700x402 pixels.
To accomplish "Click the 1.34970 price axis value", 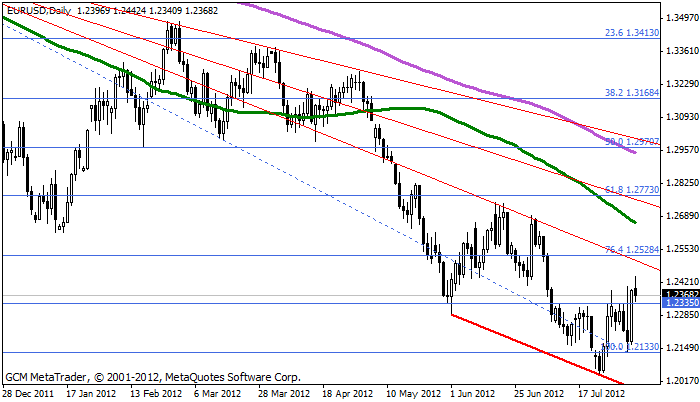I will tap(682, 18).
